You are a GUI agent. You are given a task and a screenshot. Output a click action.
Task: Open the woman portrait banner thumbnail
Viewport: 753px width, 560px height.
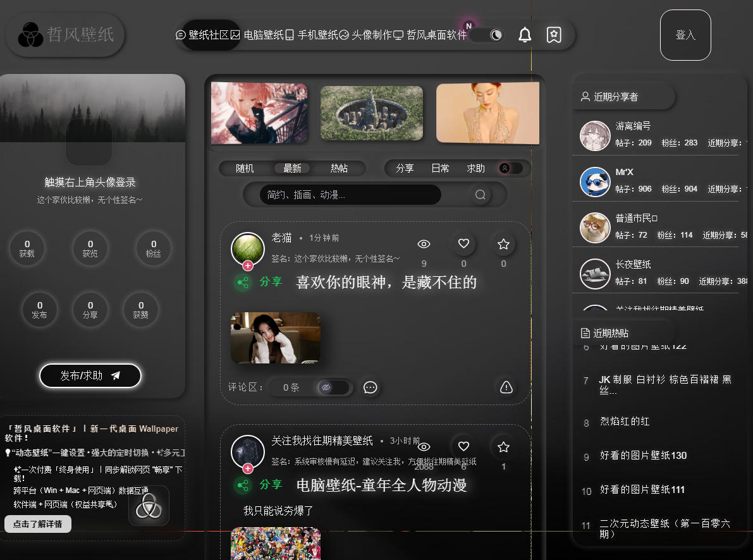[488, 113]
